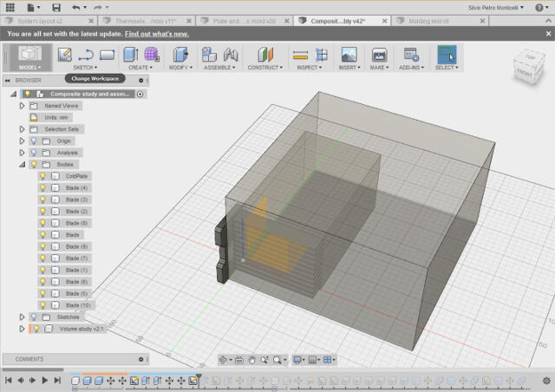
Task: Choose the Extrude tool in Create
Action: pos(131,55)
